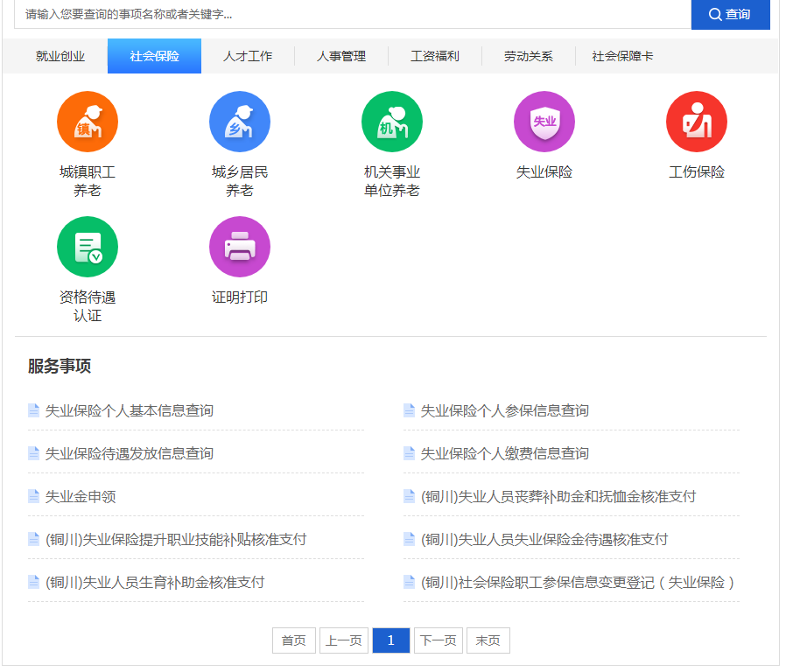
Task: Switch to the 就业创业 tab
Action: coord(60,56)
